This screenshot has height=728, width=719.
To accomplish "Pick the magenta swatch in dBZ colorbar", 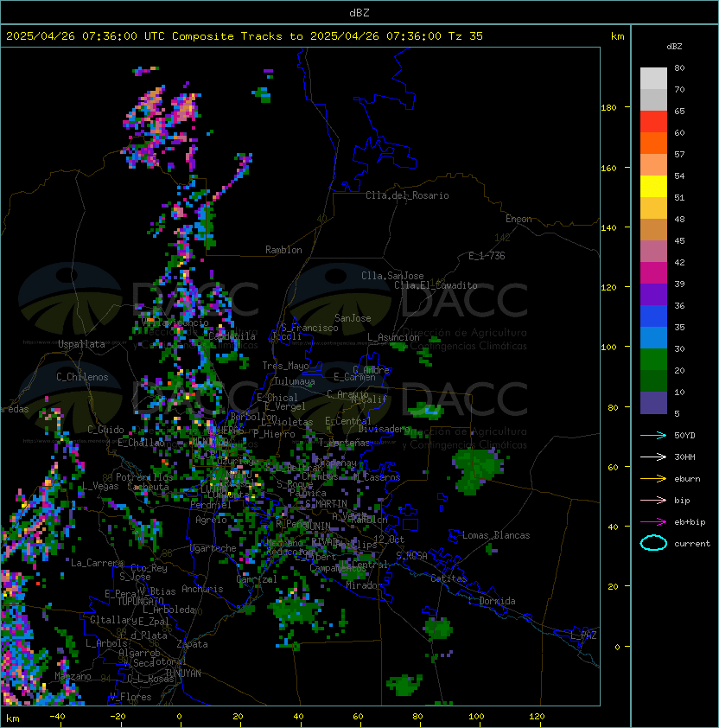I will (x=653, y=273).
